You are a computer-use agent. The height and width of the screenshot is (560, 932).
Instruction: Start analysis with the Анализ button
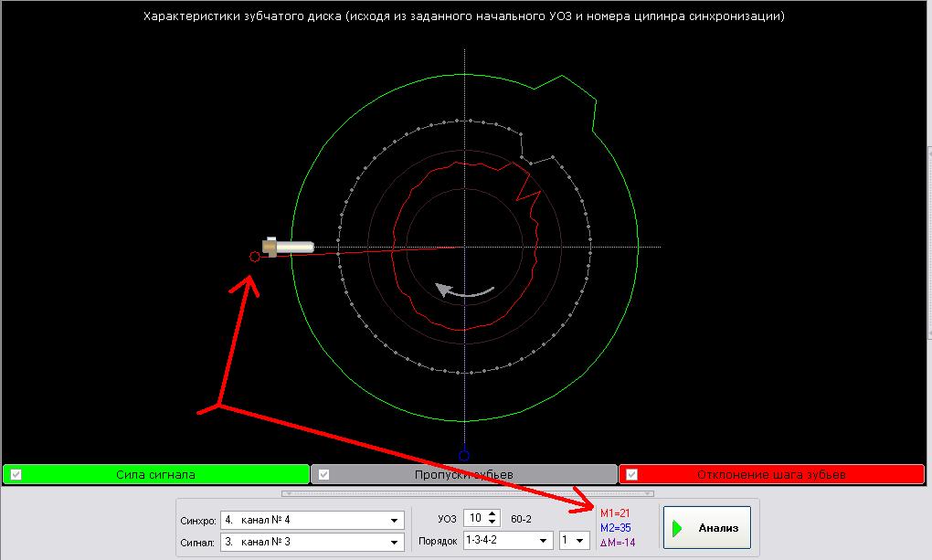707,528
